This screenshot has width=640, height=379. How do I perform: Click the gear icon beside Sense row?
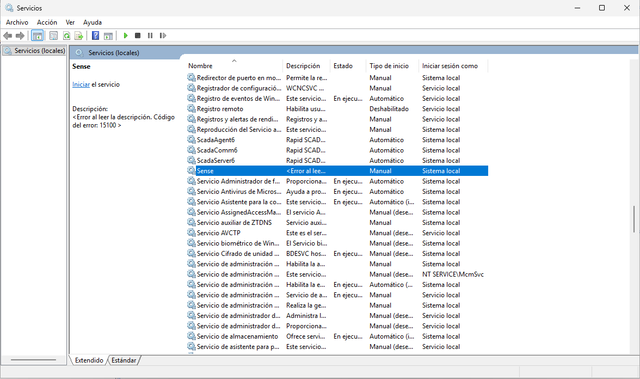(191, 171)
